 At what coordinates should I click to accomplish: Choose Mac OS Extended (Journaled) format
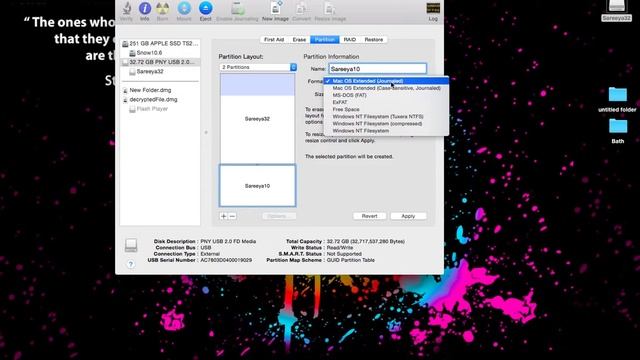pyautogui.click(x=386, y=81)
